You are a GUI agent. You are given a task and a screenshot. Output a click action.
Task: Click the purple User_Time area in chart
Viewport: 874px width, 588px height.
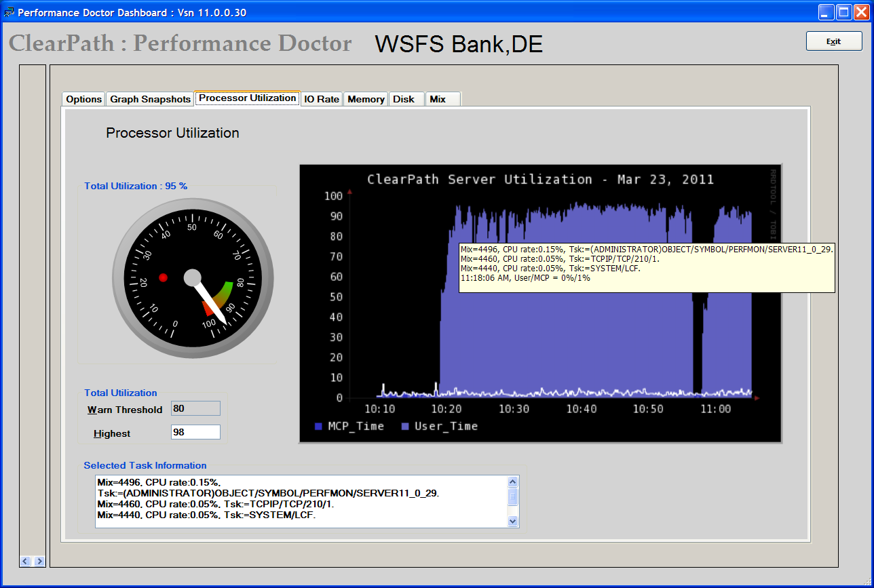pos(570,339)
